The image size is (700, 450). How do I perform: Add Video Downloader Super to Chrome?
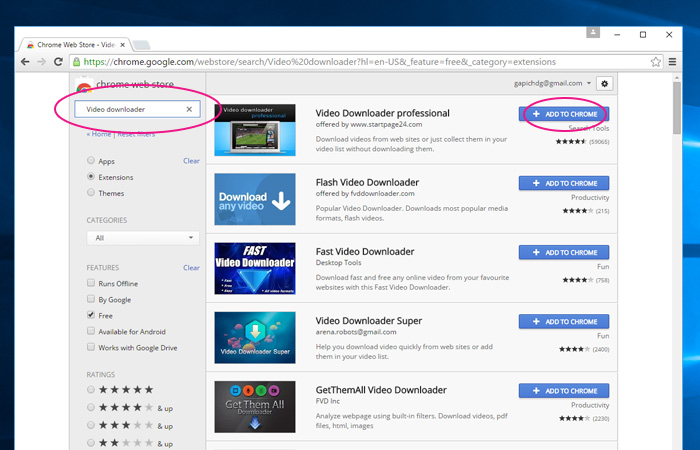564,321
